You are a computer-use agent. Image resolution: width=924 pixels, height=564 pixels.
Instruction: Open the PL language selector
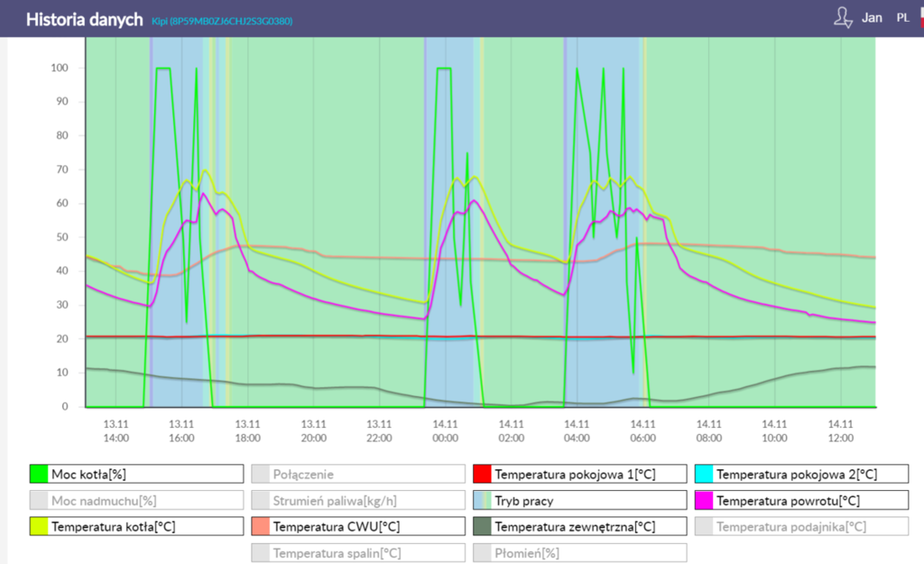point(902,18)
